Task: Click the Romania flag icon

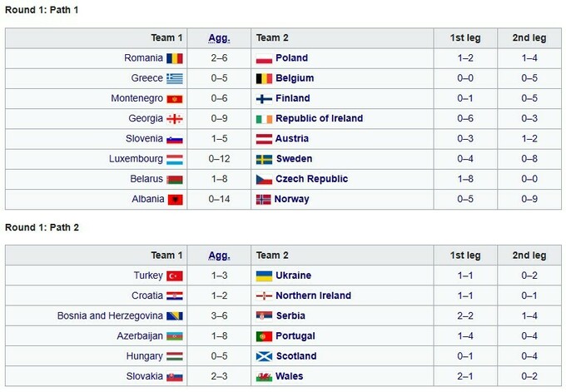Action: click(x=175, y=58)
